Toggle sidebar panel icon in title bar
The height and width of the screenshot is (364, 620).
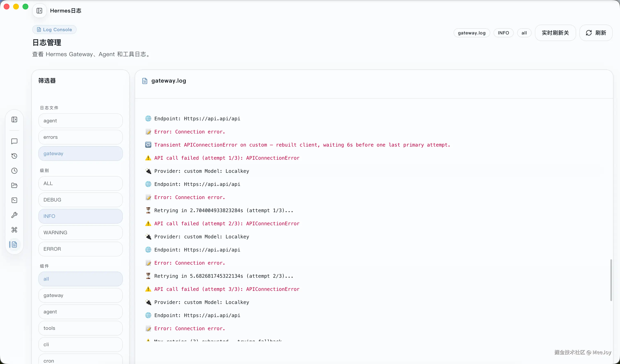pos(39,11)
